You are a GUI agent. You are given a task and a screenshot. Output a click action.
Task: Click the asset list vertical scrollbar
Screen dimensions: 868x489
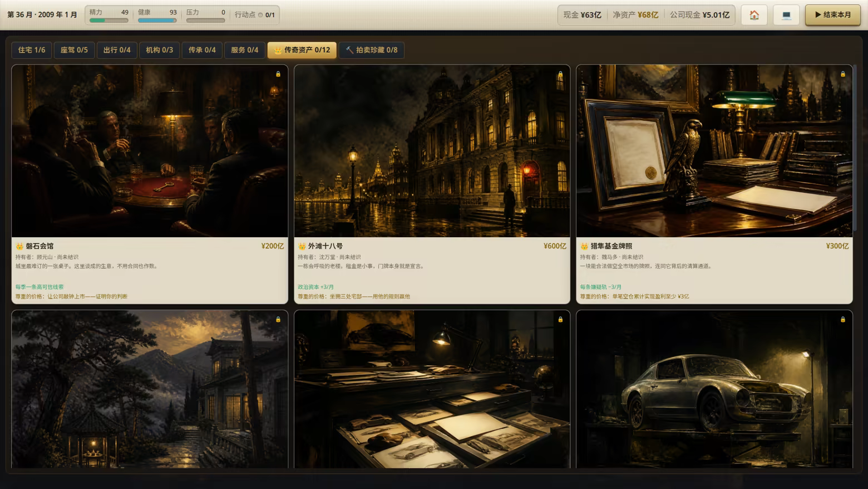855,148
